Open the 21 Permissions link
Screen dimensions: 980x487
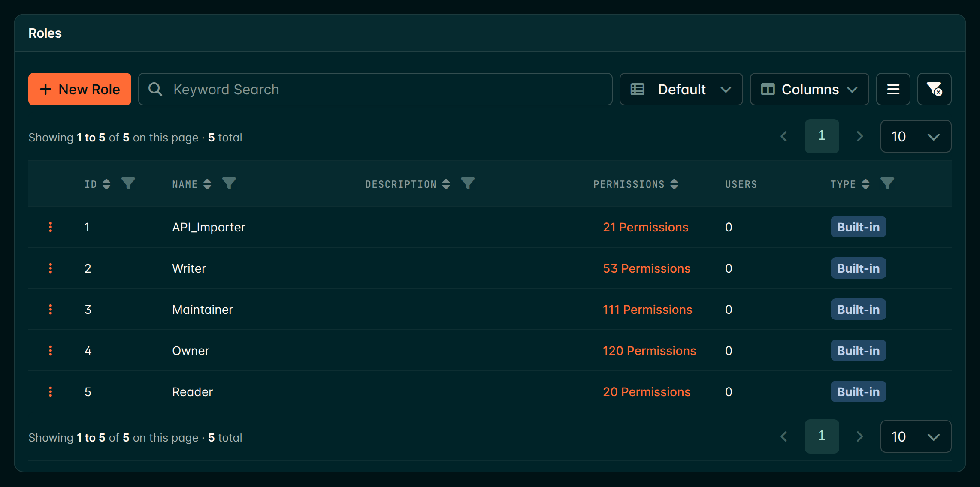(645, 227)
